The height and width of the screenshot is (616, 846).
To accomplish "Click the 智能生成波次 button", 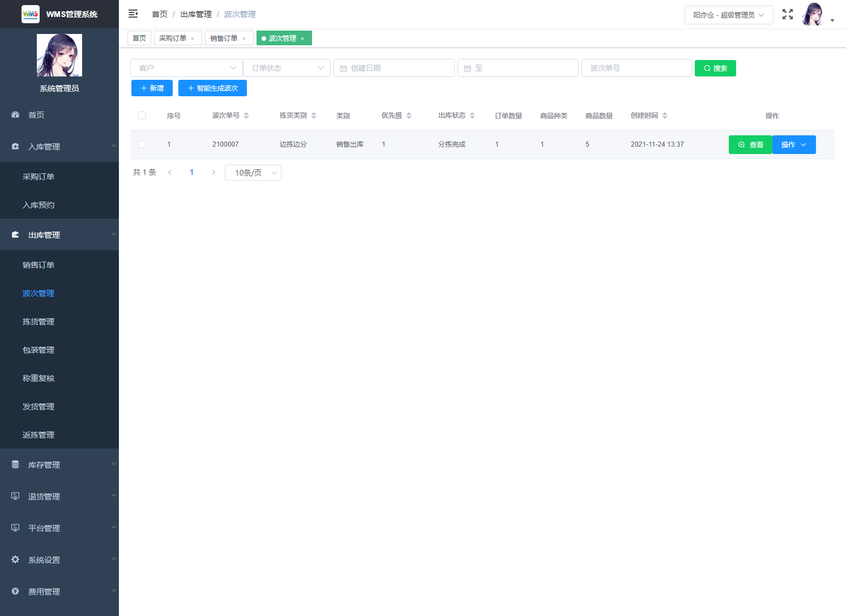I will [212, 88].
